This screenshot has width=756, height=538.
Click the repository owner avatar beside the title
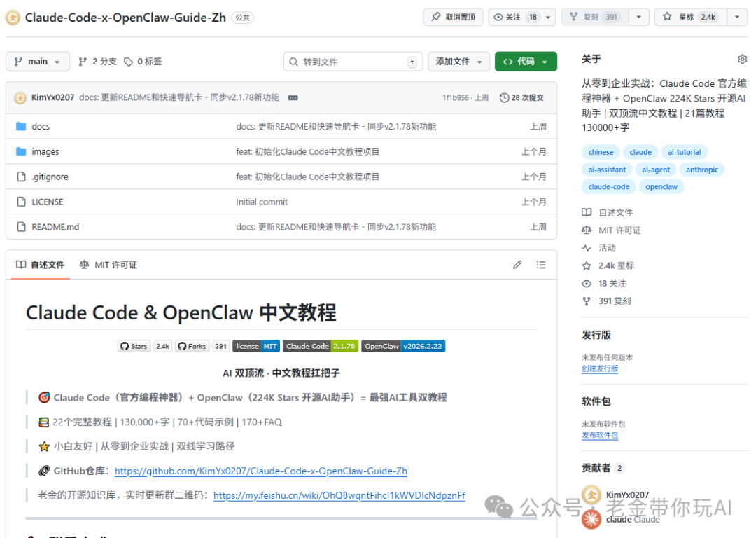click(x=13, y=18)
